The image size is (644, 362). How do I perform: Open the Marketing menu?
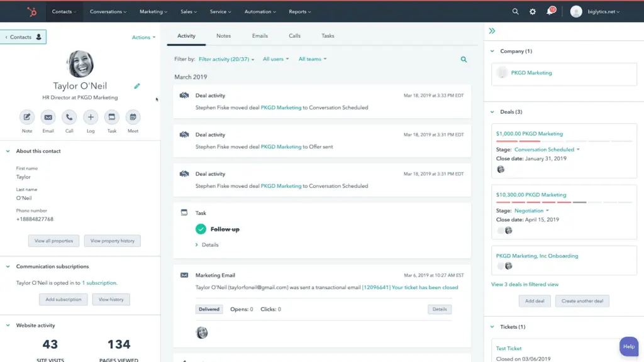[153, 11]
